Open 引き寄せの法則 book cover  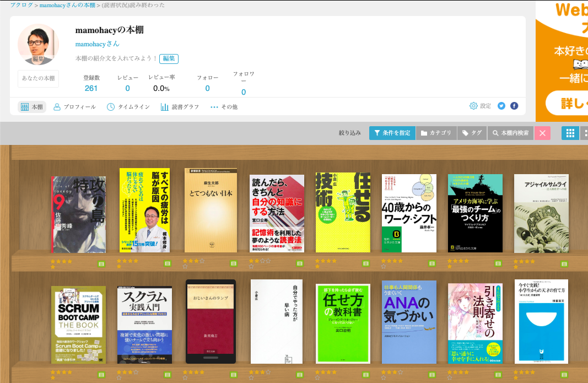point(475,323)
